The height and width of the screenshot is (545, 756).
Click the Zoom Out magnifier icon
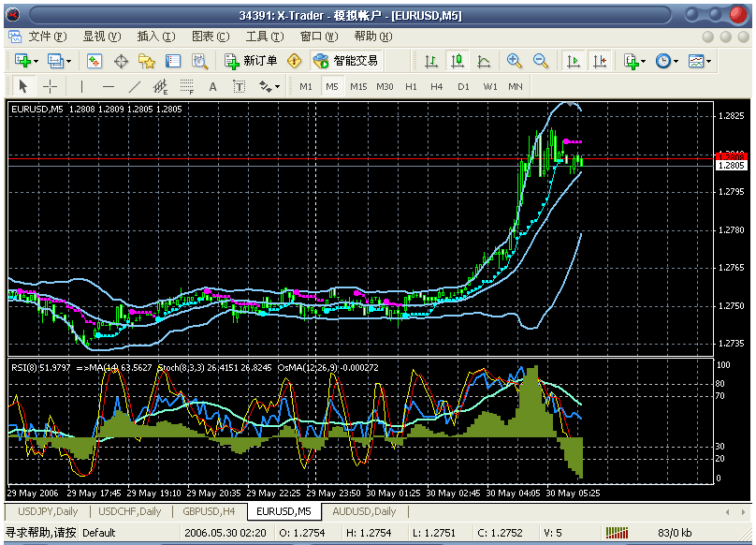[x=540, y=61]
